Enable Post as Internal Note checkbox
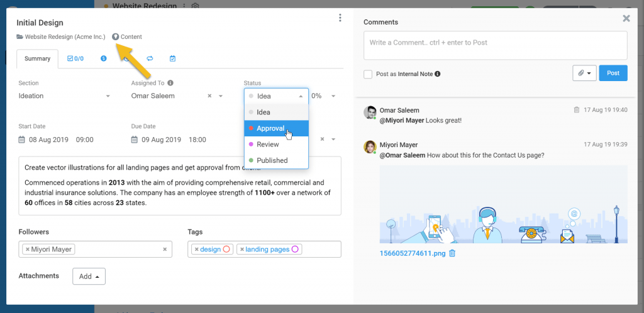This screenshot has width=644, height=313. click(x=368, y=74)
